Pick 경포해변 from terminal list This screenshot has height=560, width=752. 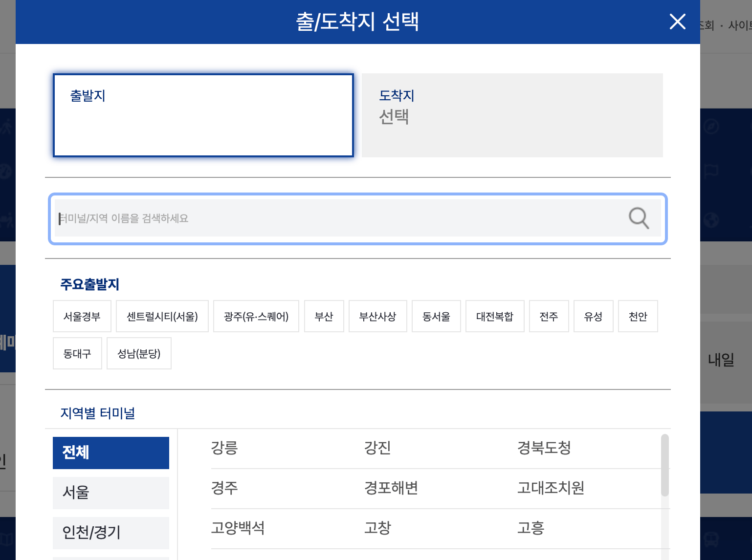[391, 488]
